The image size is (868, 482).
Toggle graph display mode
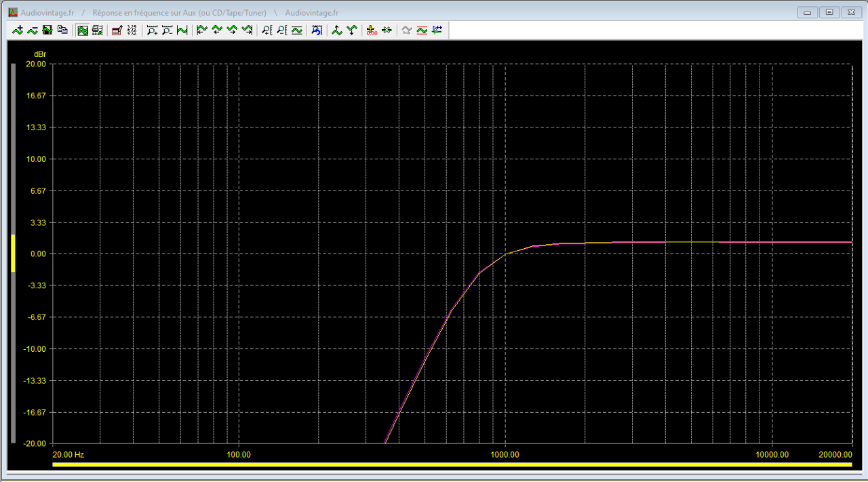click(x=82, y=30)
